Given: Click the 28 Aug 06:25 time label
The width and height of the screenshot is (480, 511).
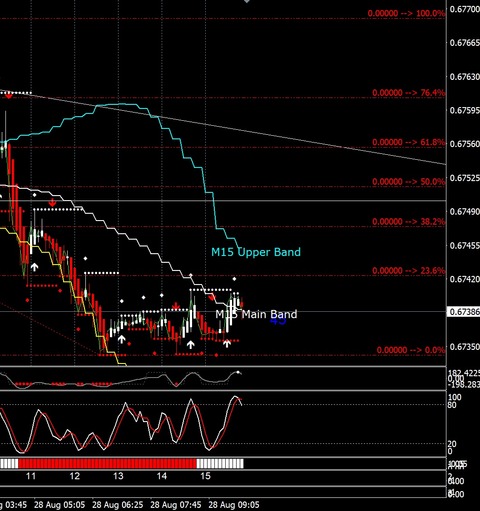Looking at the screenshot, I should (118, 505).
